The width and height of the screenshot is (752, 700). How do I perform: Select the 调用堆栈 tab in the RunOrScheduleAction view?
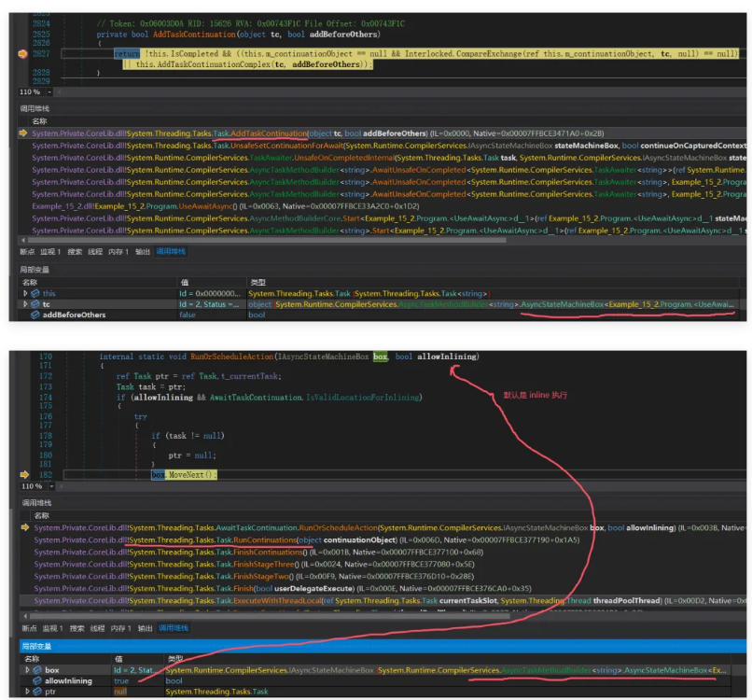(x=174, y=628)
